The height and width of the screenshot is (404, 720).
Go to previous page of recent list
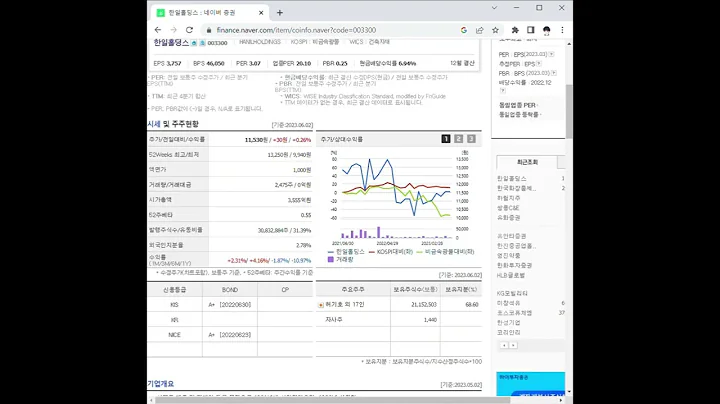point(504,345)
